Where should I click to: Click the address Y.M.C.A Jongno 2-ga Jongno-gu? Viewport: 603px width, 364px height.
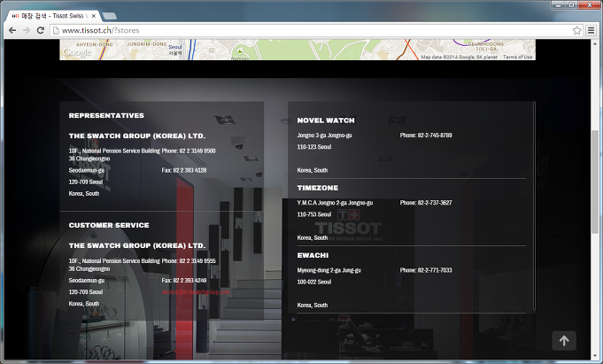[x=335, y=203]
